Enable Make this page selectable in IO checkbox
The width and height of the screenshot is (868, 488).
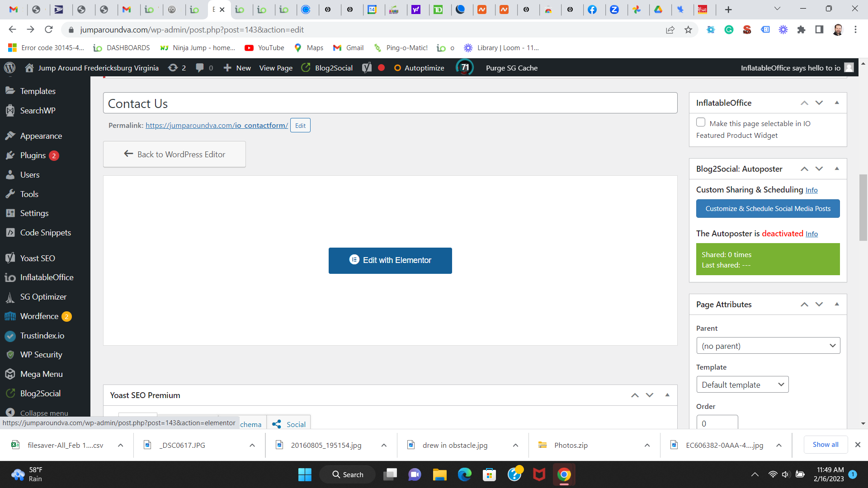tap(701, 122)
